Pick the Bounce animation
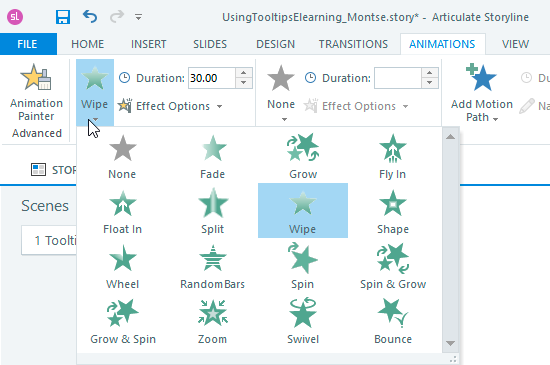 click(393, 321)
